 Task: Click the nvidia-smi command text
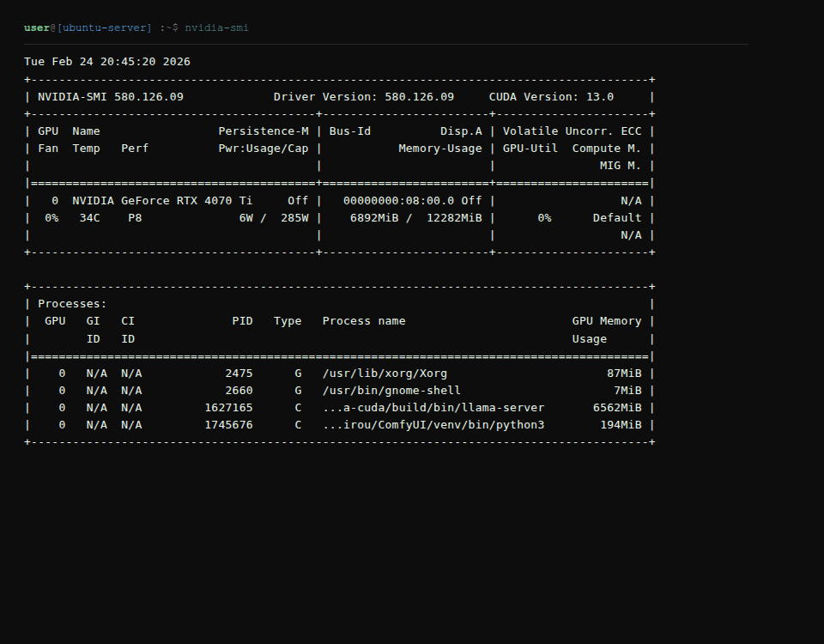[216, 27]
